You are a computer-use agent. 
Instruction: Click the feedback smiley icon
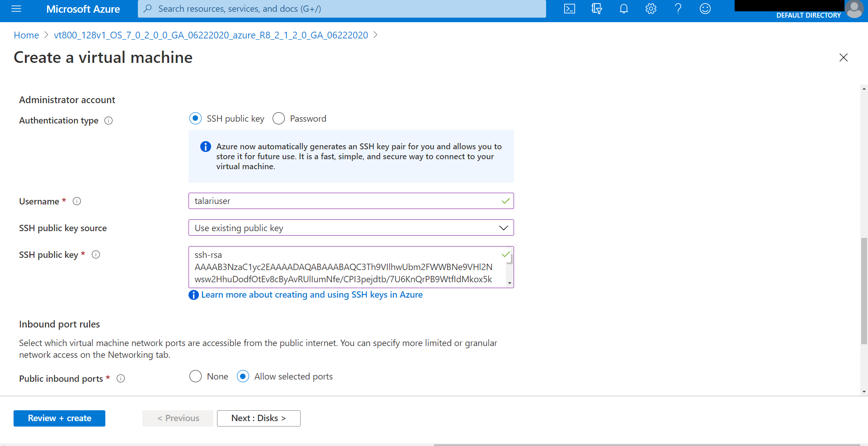tap(705, 9)
